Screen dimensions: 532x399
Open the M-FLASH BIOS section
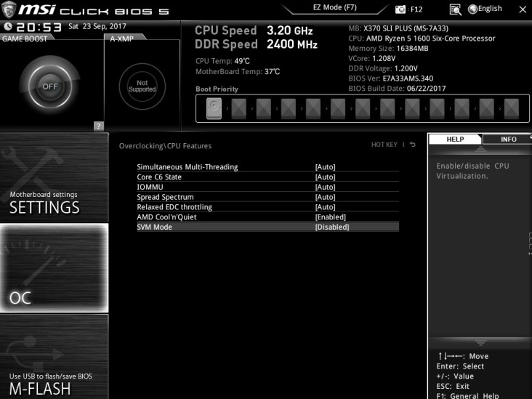tap(55, 357)
